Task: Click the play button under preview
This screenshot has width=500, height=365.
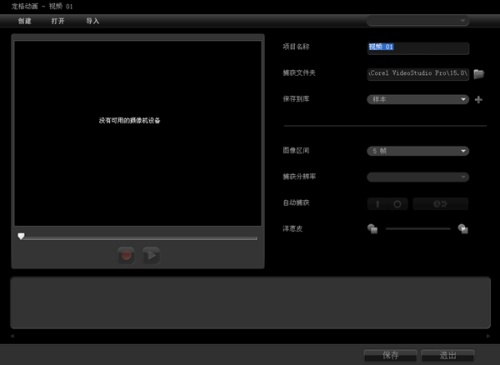Action: 151,255
